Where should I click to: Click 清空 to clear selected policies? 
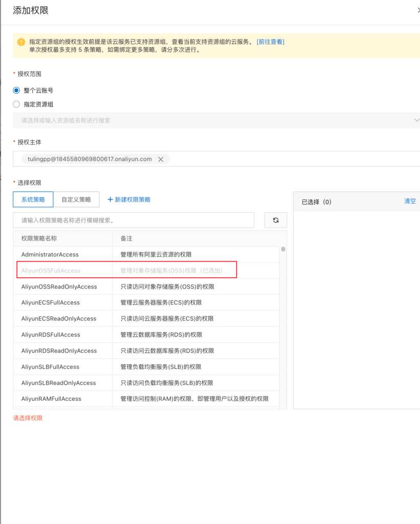point(410,201)
